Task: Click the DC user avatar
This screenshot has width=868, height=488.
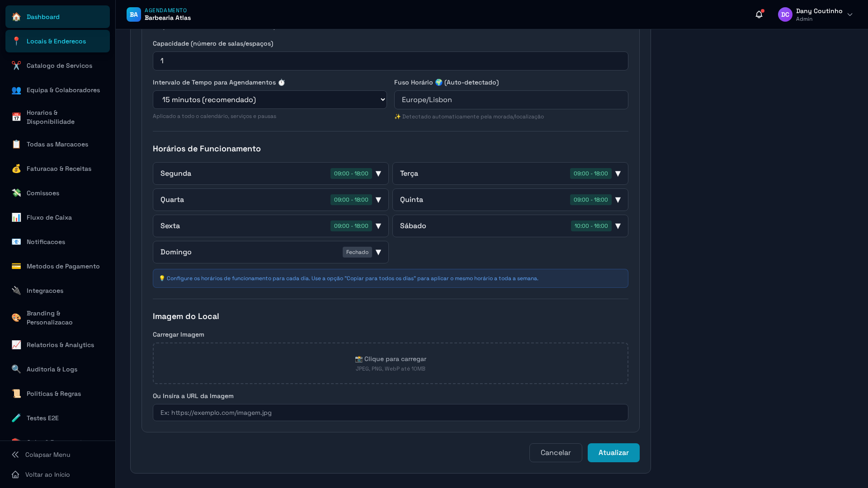Action: [785, 14]
